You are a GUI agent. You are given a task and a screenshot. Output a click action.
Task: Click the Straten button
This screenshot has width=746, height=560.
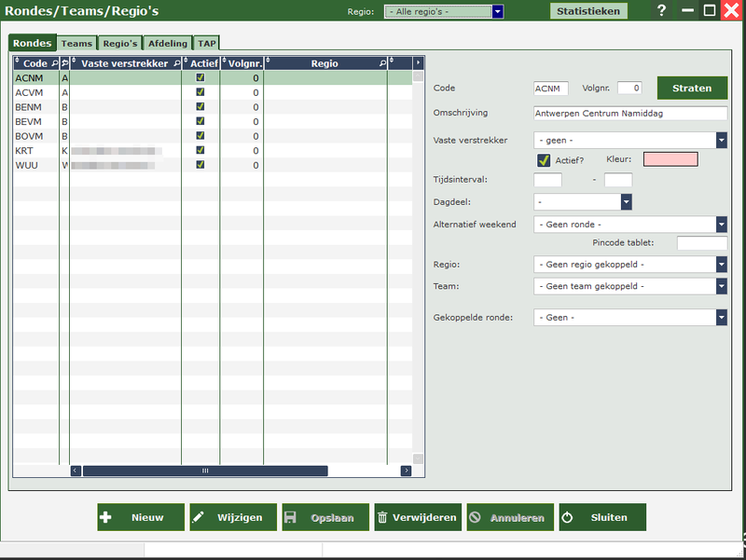point(692,89)
